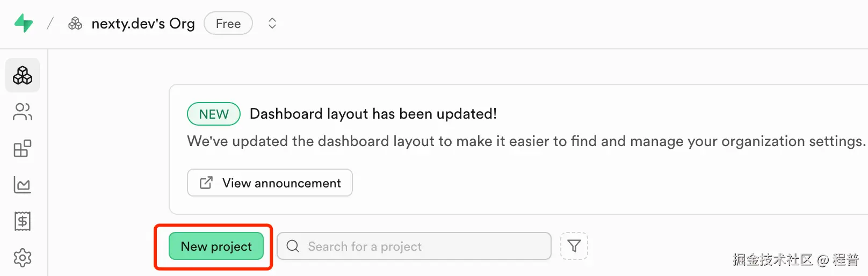Go to the Team members sidebar icon
The image size is (868, 276).
[23, 112]
